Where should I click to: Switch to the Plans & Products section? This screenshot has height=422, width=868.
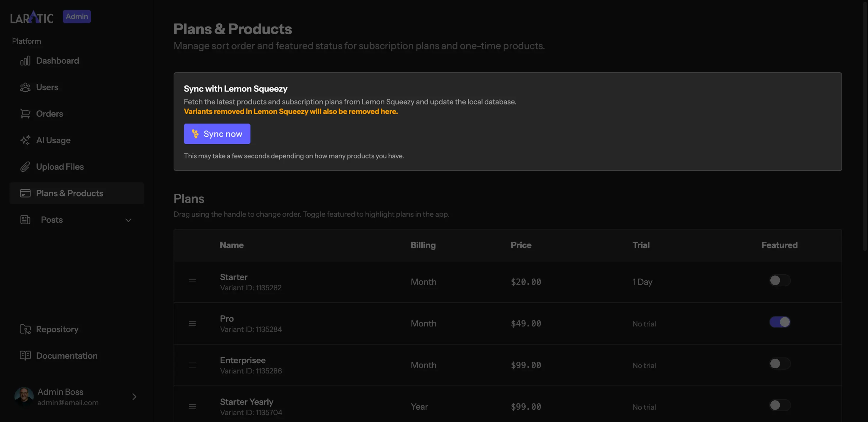69,193
